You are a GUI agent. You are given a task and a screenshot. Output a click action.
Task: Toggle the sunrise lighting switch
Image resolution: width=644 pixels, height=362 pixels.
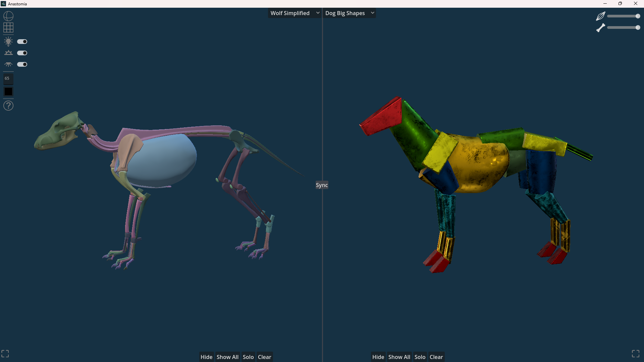(22, 53)
